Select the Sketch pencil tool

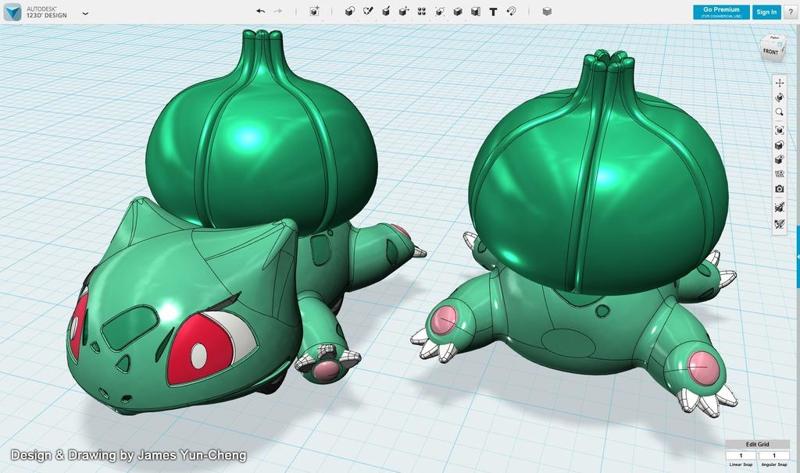pos(368,11)
